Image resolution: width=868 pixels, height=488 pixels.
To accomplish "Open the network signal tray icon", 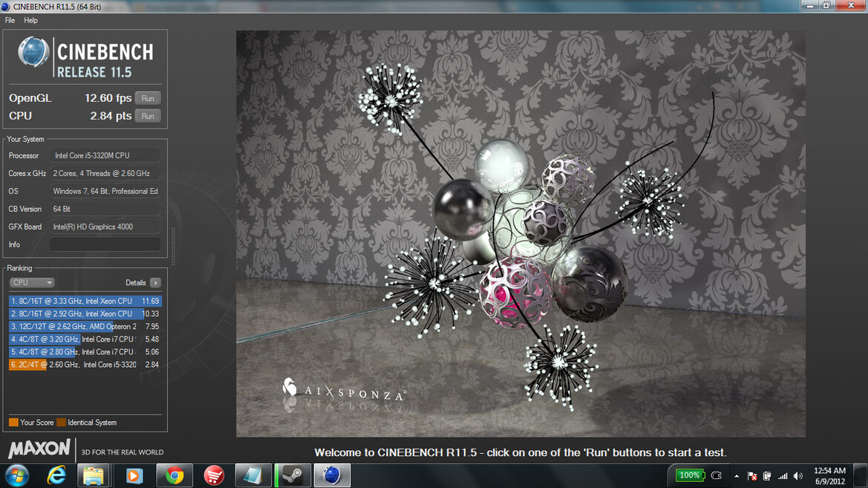I will [x=783, y=476].
